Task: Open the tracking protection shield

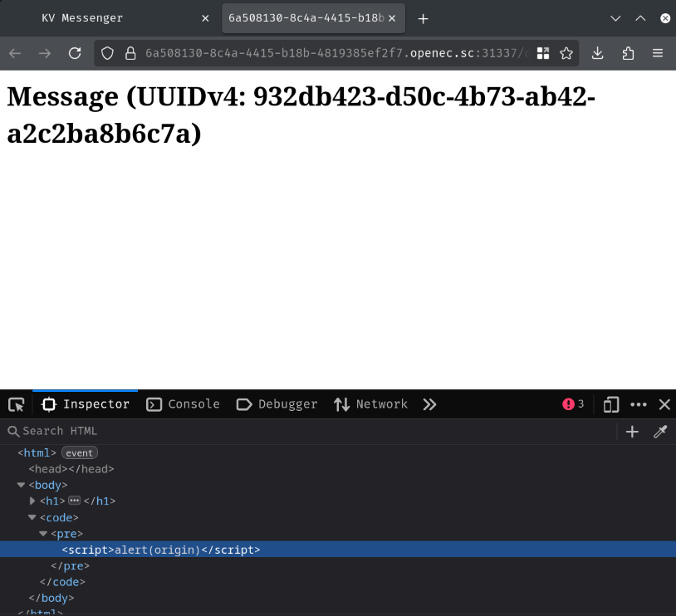Action: coord(107,53)
